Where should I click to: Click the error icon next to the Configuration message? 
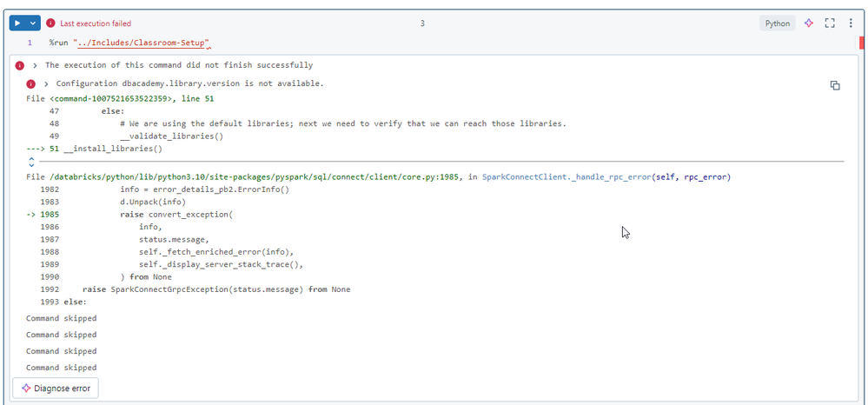click(x=31, y=83)
